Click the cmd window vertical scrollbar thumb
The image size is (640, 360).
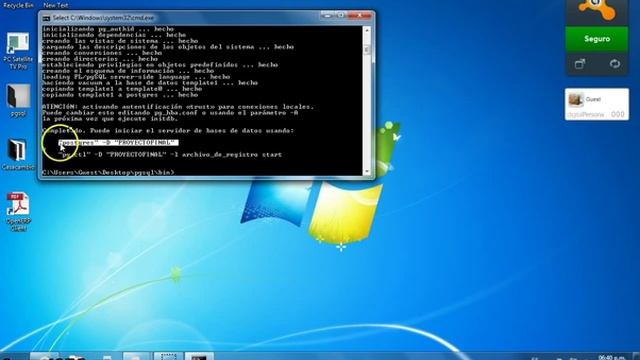pyautogui.click(x=367, y=49)
